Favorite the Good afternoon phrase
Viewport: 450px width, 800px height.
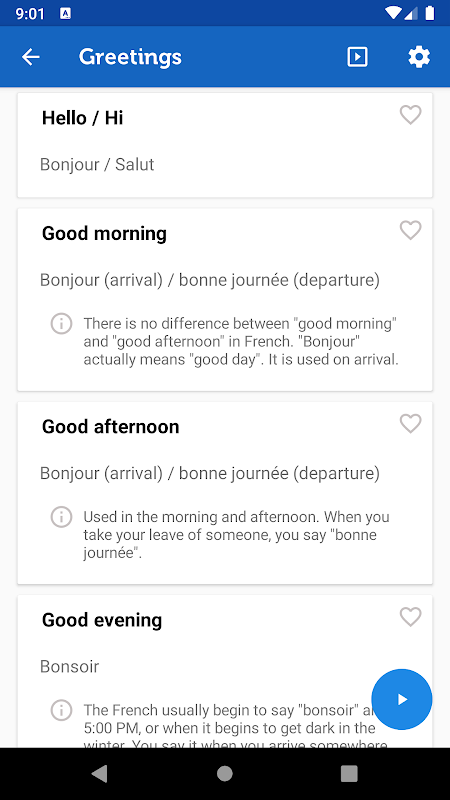click(410, 423)
